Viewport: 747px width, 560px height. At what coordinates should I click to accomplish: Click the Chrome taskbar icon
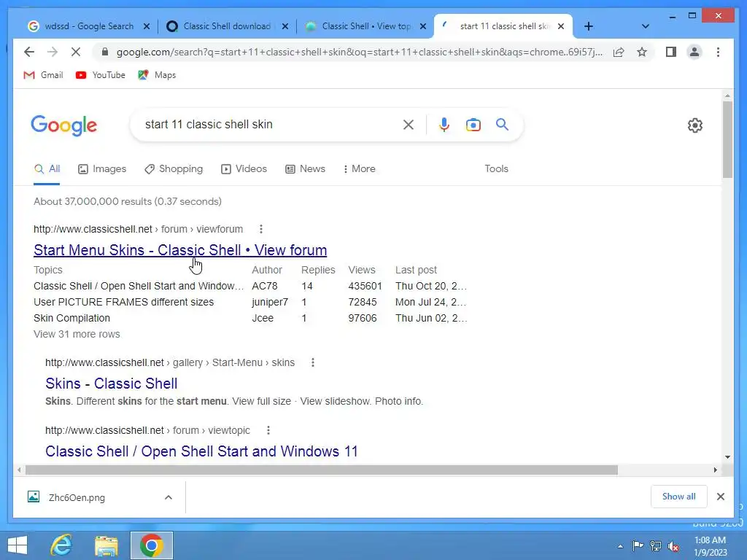tap(152, 545)
